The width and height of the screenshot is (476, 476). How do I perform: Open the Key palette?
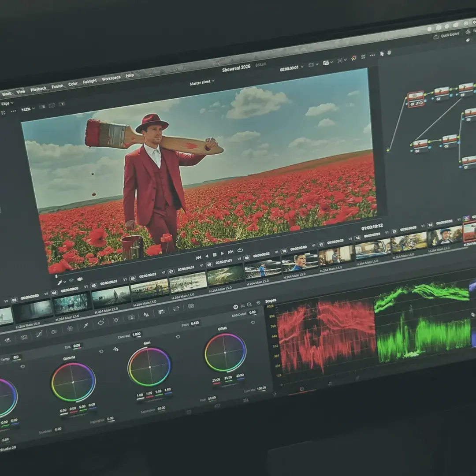(161, 312)
